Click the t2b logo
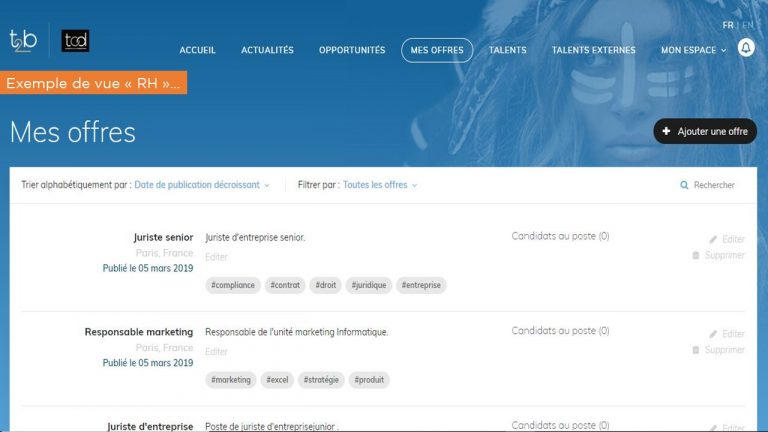 [23, 41]
